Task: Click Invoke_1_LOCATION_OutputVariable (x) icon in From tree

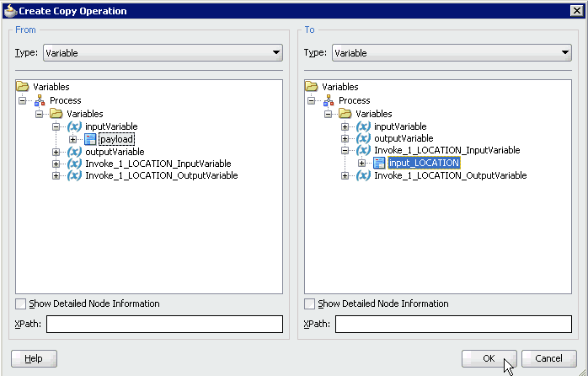Action: pos(74,175)
